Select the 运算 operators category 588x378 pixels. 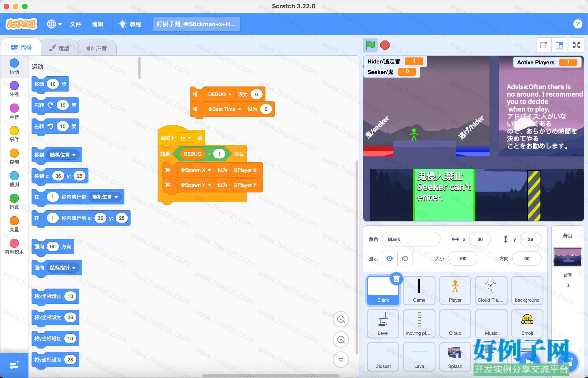tap(14, 202)
